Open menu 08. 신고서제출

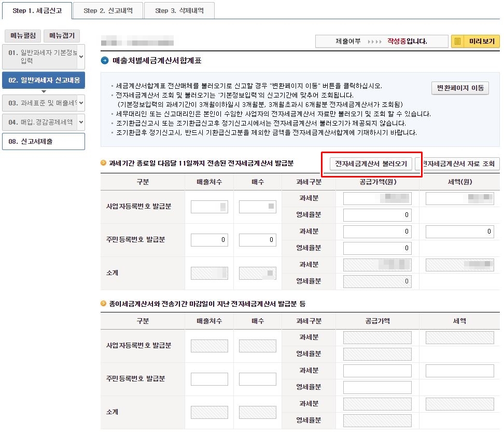[x=44, y=142]
